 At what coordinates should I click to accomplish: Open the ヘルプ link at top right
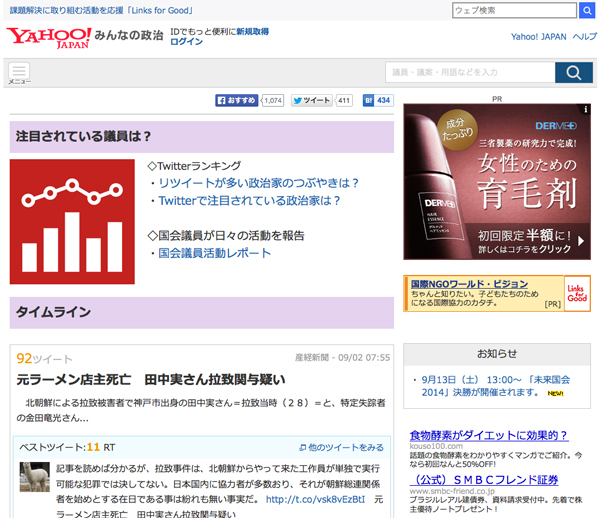[x=584, y=37]
